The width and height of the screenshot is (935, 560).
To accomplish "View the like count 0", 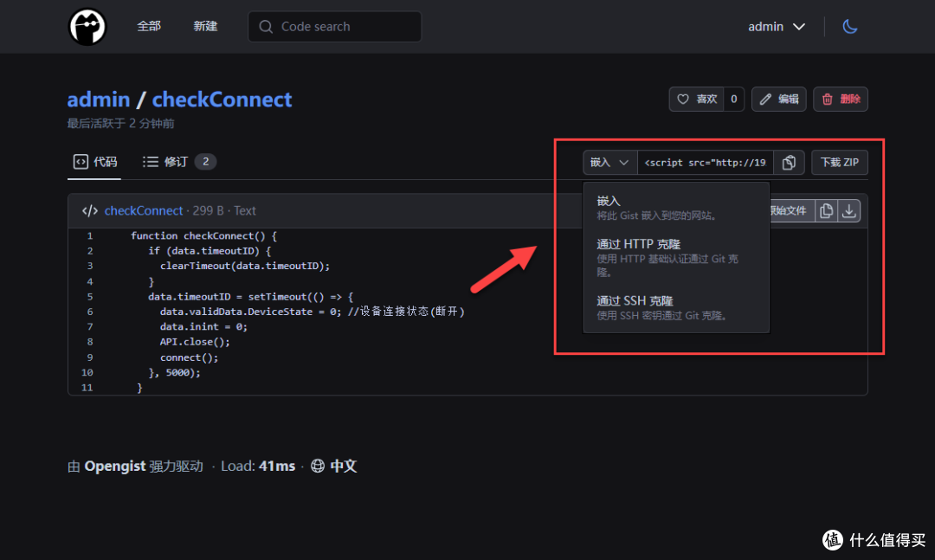I will click(734, 99).
